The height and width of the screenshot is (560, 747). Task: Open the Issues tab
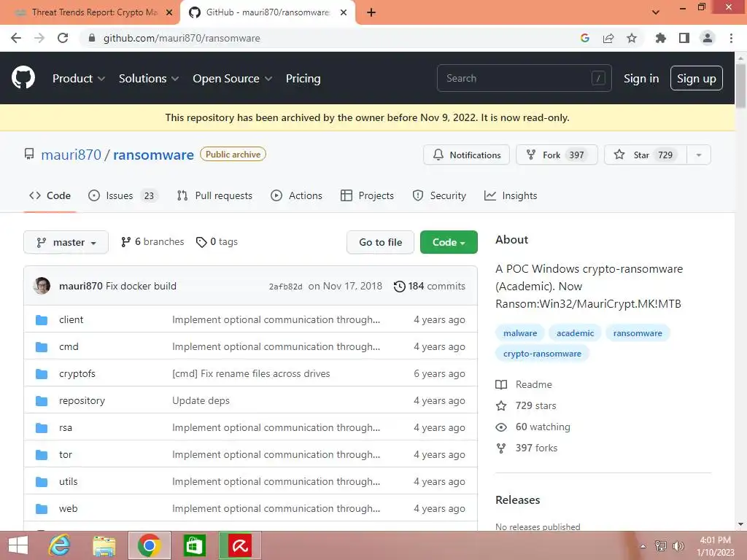point(123,195)
